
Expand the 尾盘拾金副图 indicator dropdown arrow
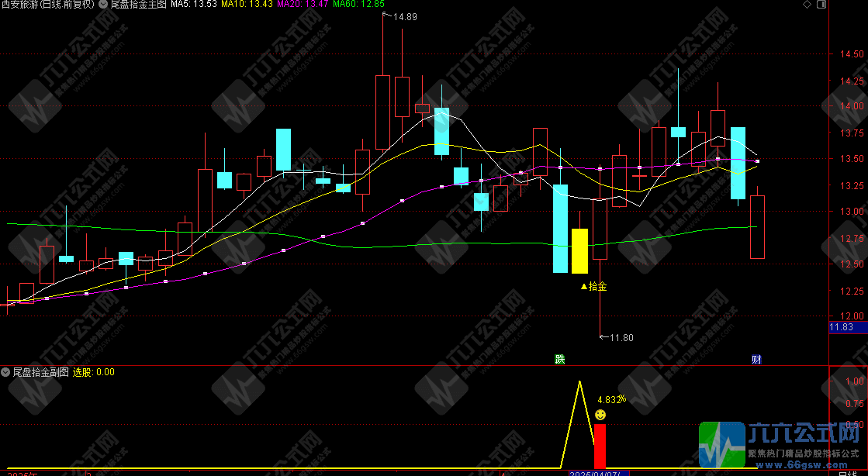[6, 372]
